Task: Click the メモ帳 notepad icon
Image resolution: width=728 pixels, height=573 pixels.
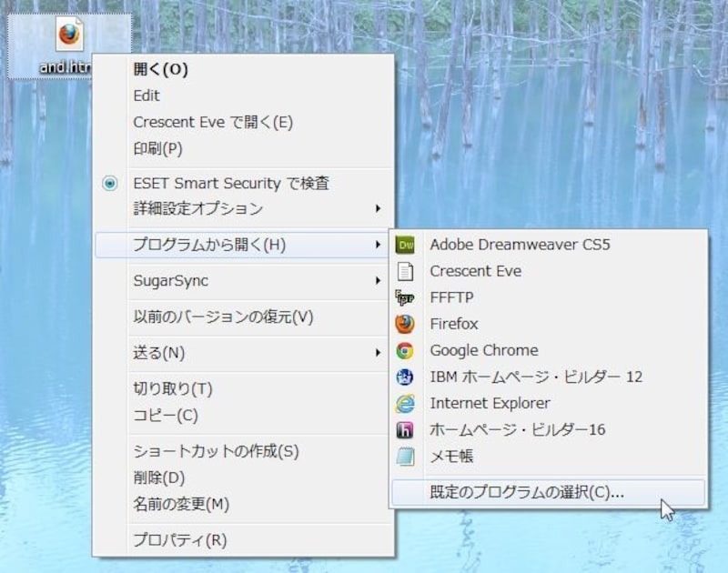Action: [x=405, y=456]
